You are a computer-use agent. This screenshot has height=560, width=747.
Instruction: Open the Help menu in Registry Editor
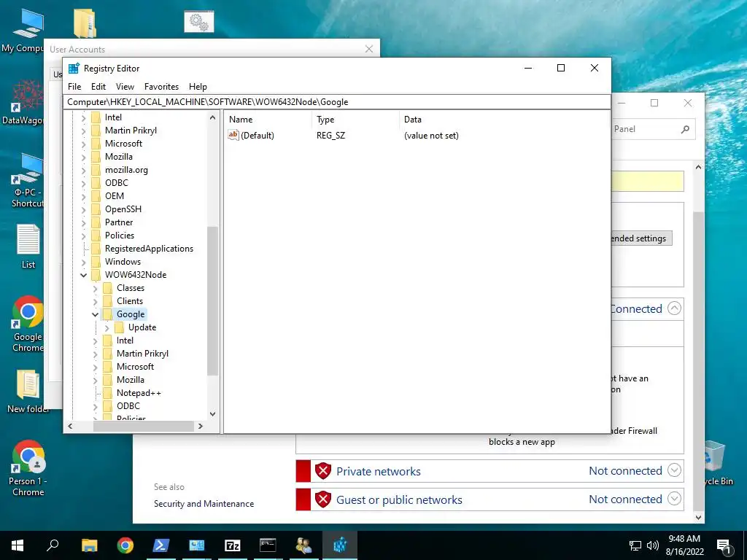click(198, 87)
